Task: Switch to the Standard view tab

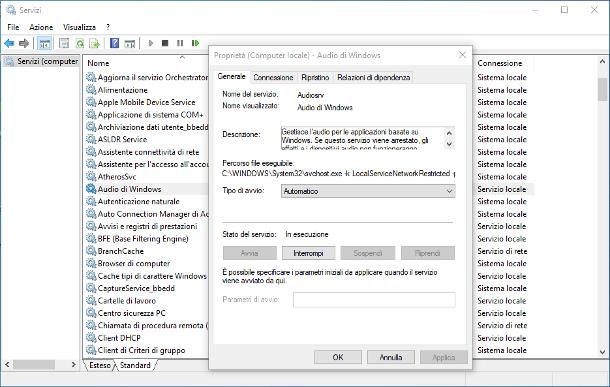Action: click(135, 365)
